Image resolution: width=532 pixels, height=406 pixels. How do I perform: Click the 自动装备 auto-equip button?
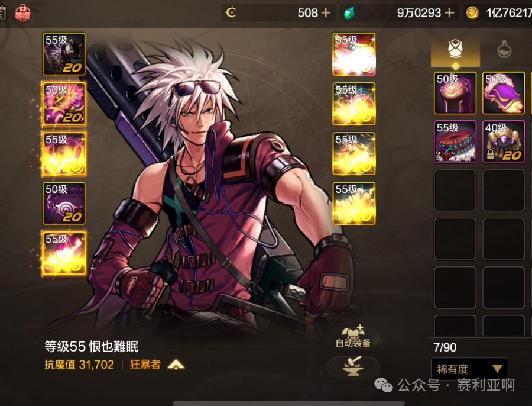click(353, 338)
